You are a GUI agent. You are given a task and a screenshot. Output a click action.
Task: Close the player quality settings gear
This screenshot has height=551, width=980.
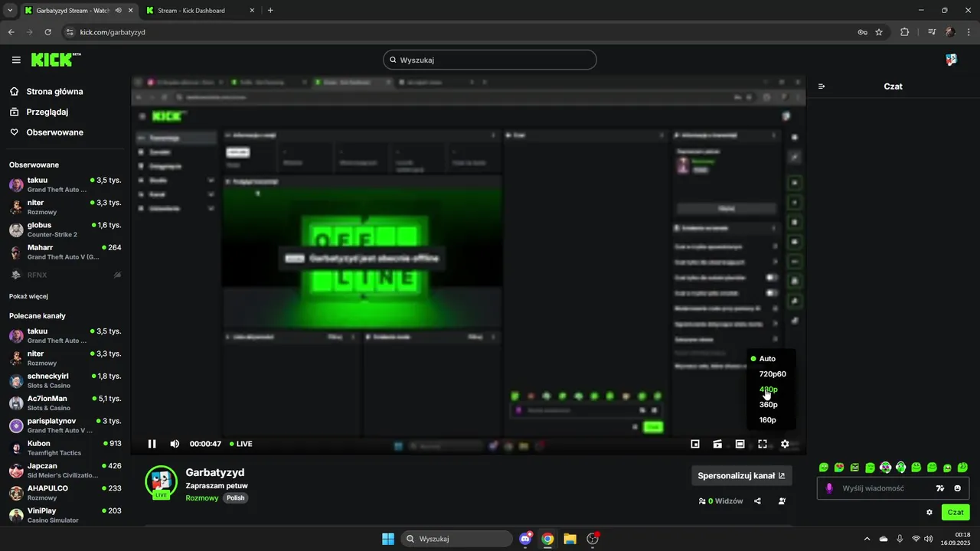click(785, 444)
